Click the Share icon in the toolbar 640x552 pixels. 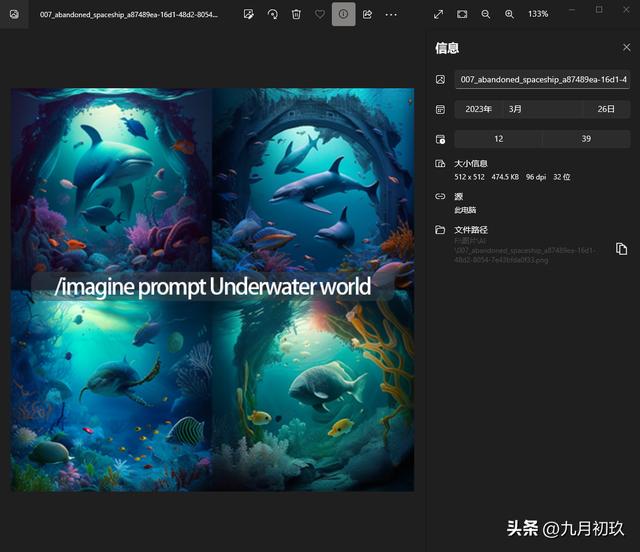[x=367, y=14]
